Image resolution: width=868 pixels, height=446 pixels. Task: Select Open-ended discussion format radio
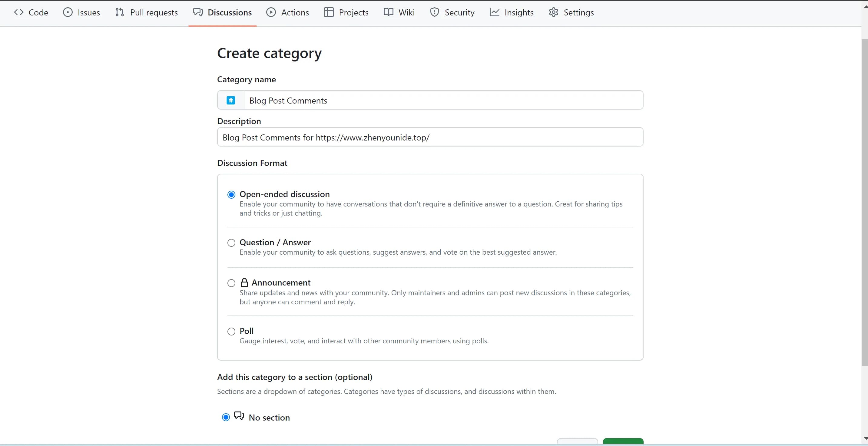pos(231,195)
